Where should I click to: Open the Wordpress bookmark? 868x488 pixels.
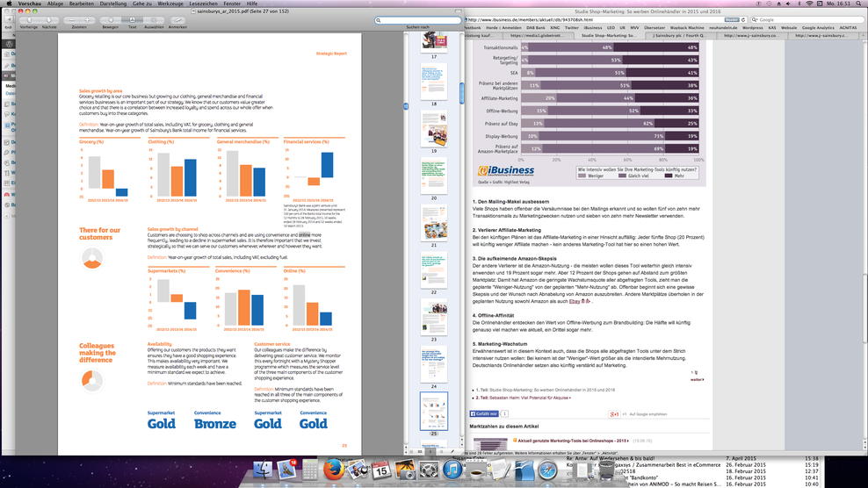tap(752, 28)
